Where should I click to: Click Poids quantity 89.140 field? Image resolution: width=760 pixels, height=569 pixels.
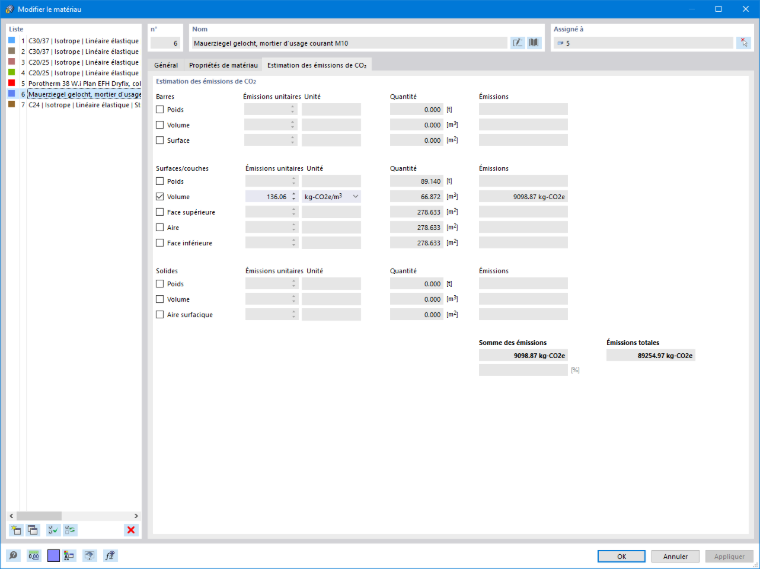pyautogui.click(x=416, y=181)
